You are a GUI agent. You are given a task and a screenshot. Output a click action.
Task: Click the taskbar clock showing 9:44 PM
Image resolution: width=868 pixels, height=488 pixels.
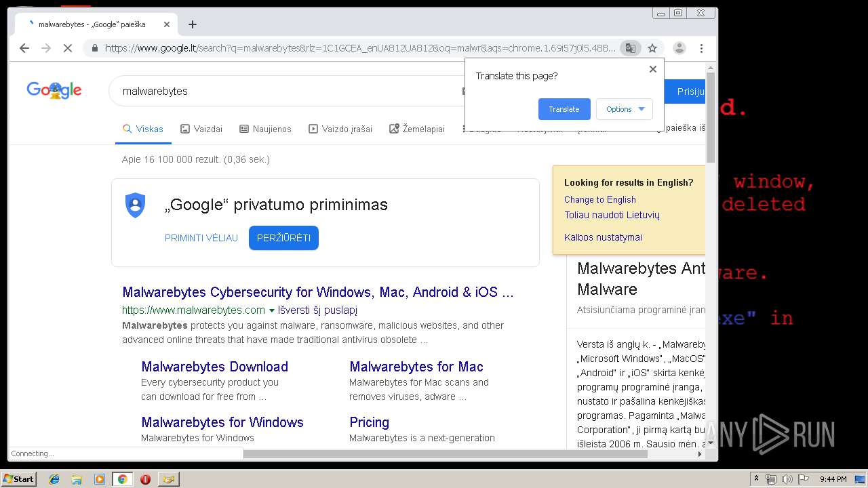coord(833,479)
